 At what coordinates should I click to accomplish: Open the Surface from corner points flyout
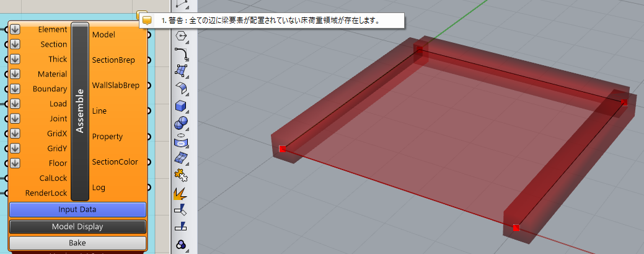(x=182, y=71)
